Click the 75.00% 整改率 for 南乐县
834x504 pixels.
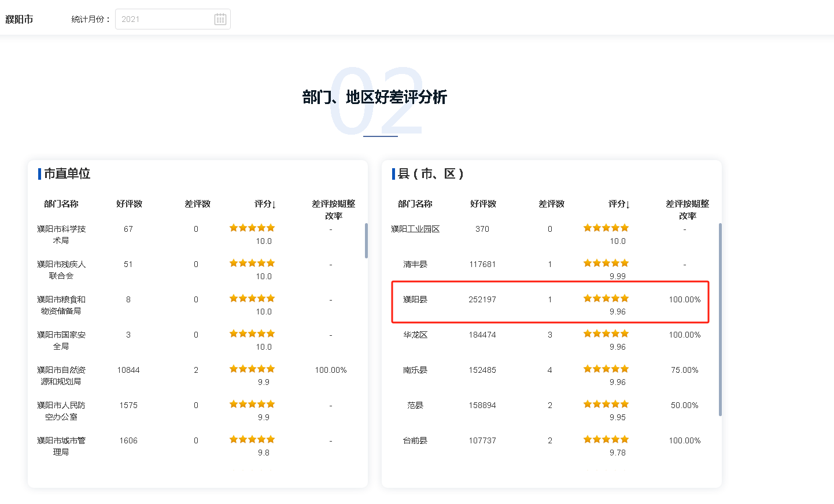pos(685,370)
